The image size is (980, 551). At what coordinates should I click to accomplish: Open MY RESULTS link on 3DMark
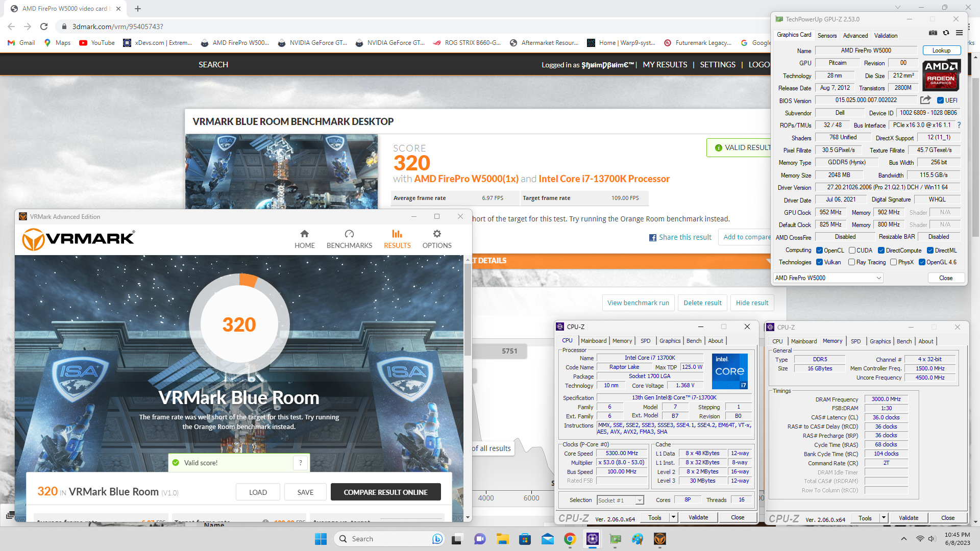pos(665,65)
